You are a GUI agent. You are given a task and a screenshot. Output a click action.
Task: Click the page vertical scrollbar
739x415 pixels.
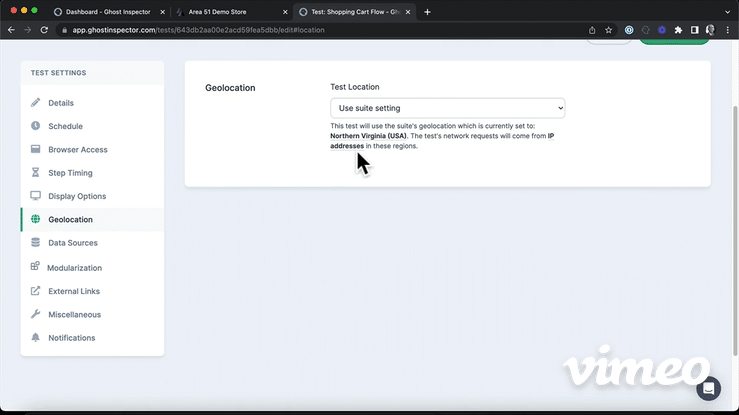click(x=735, y=231)
